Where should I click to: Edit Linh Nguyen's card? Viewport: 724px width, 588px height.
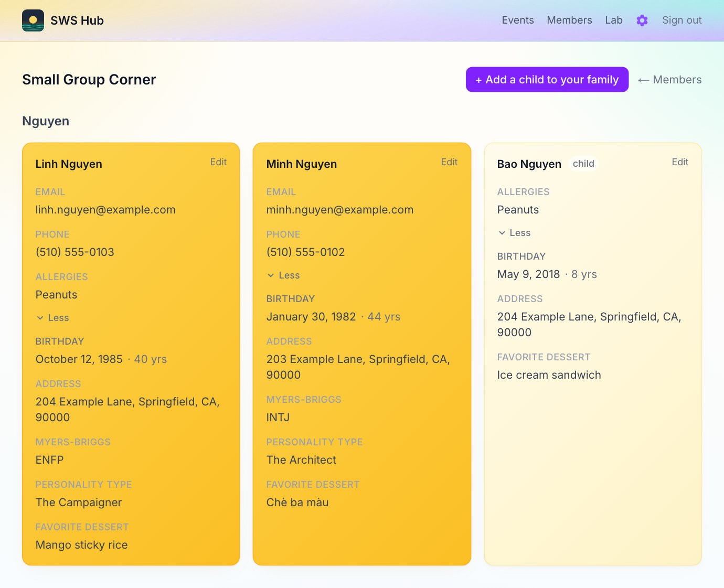pos(218,162)
